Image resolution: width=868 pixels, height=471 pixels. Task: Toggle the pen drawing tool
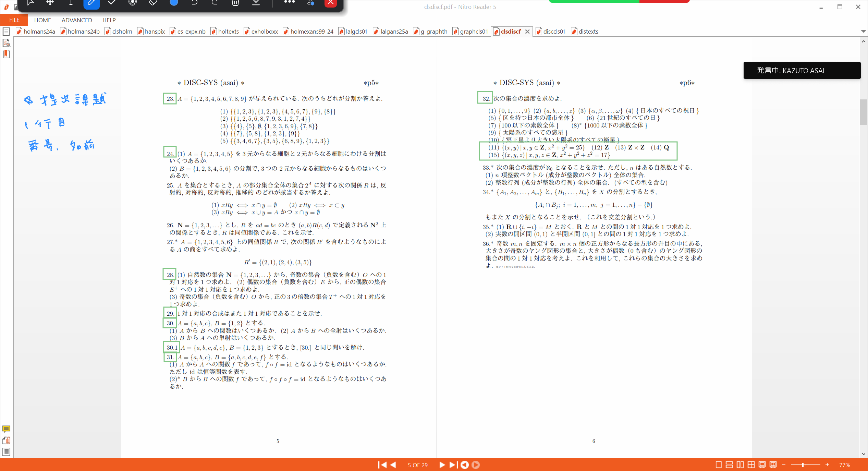tap(91, 3)
